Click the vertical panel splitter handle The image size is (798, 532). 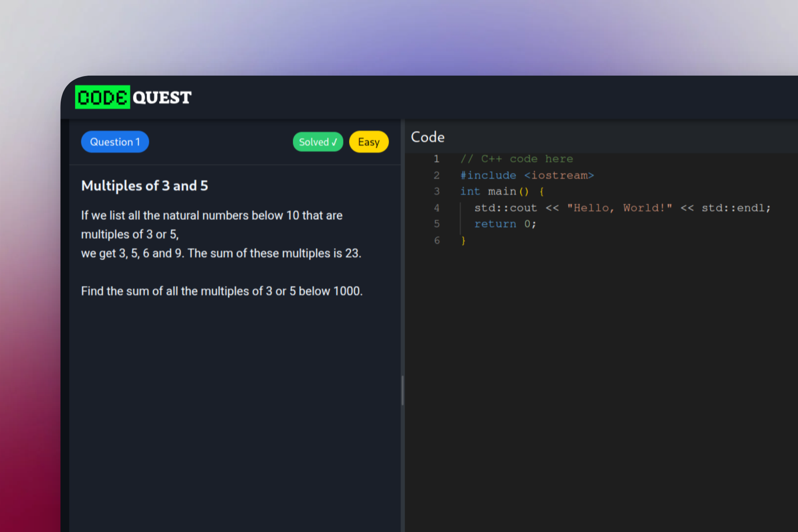[x=402, y=390]
